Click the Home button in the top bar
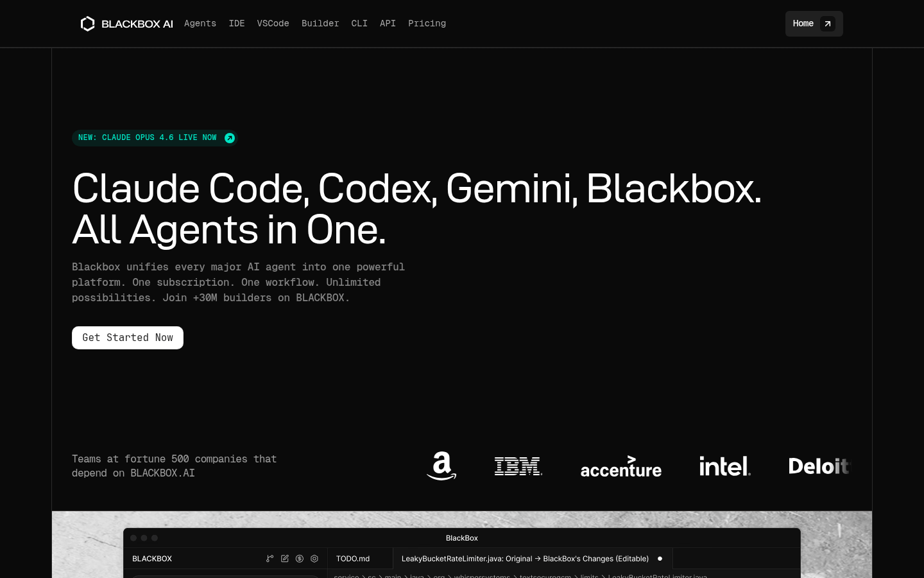 [x=803, y=24]
